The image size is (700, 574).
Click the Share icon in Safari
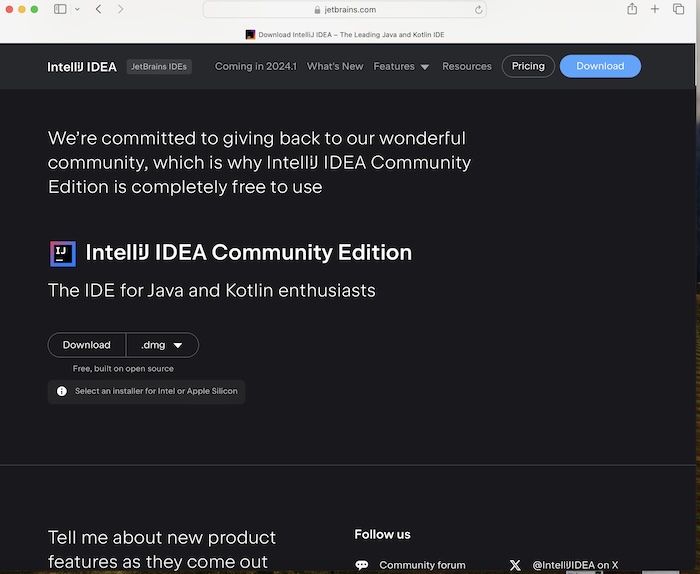(x=632, y=9)
